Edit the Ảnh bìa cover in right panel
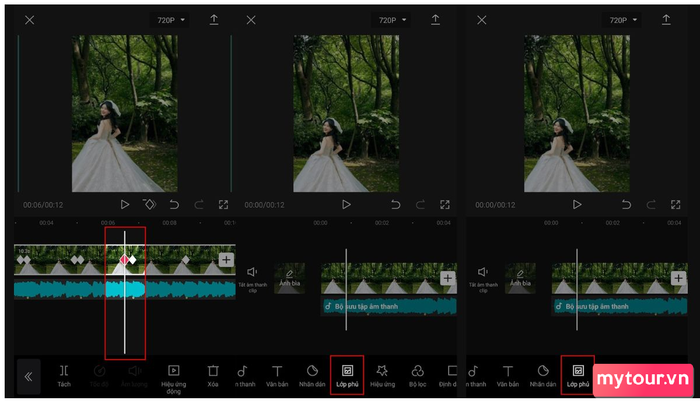700x405 pixels. (x=521, y=278)
